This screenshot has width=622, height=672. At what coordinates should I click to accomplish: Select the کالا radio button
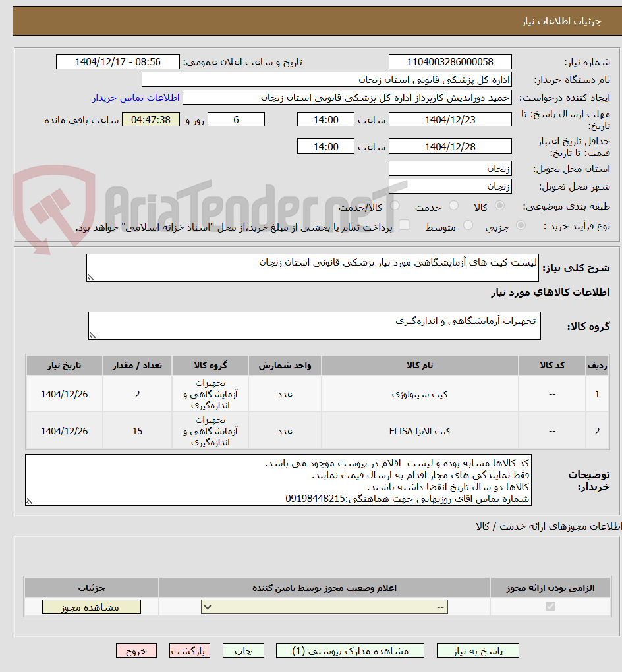pyautogui.click(x=499, y=206)
